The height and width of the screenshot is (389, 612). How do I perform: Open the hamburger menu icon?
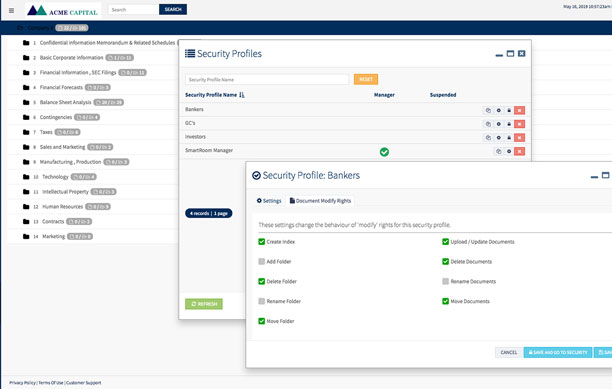tap(11, 11)
